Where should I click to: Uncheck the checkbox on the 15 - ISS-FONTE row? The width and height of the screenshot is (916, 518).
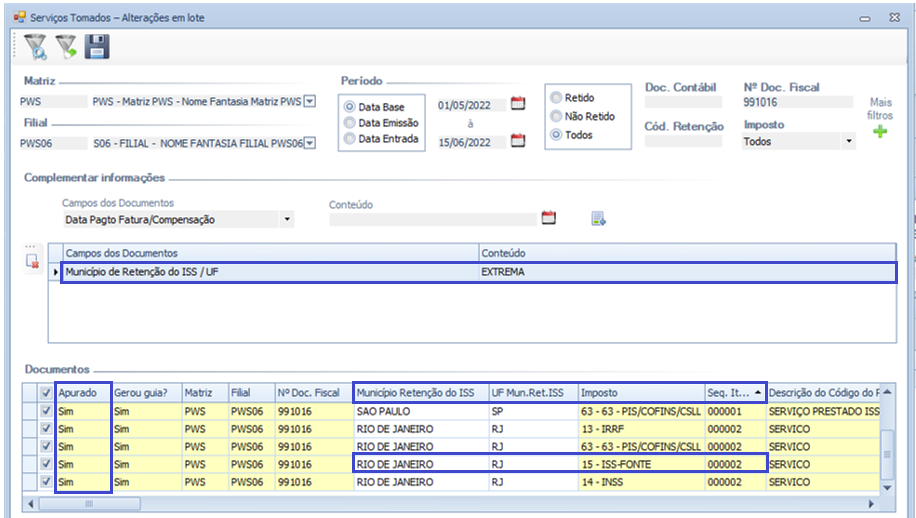(44, 465)
